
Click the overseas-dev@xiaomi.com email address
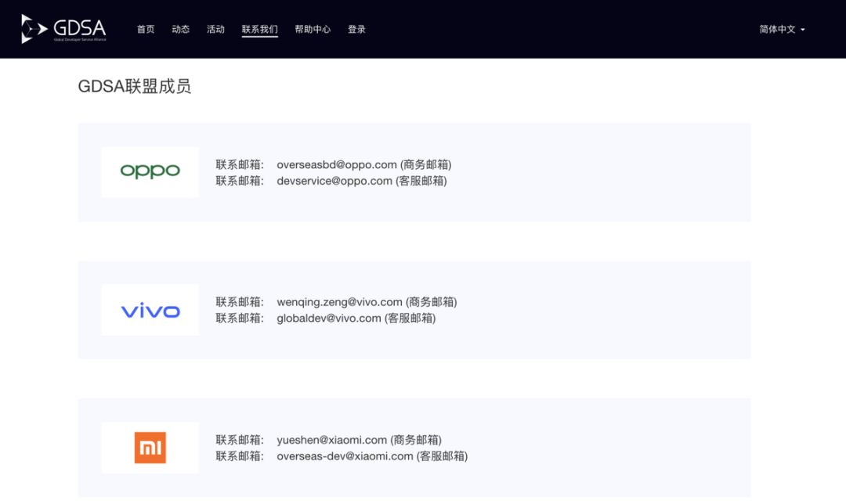345,456
